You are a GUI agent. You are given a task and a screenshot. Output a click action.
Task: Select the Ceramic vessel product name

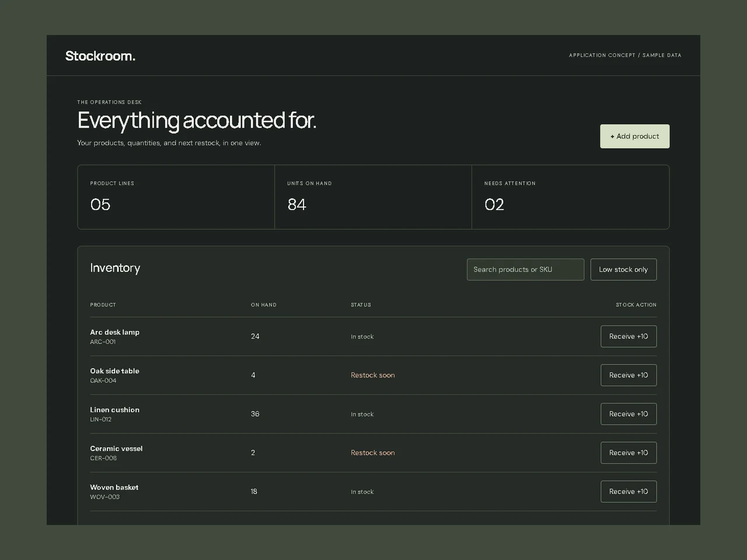tap(116, 449)
